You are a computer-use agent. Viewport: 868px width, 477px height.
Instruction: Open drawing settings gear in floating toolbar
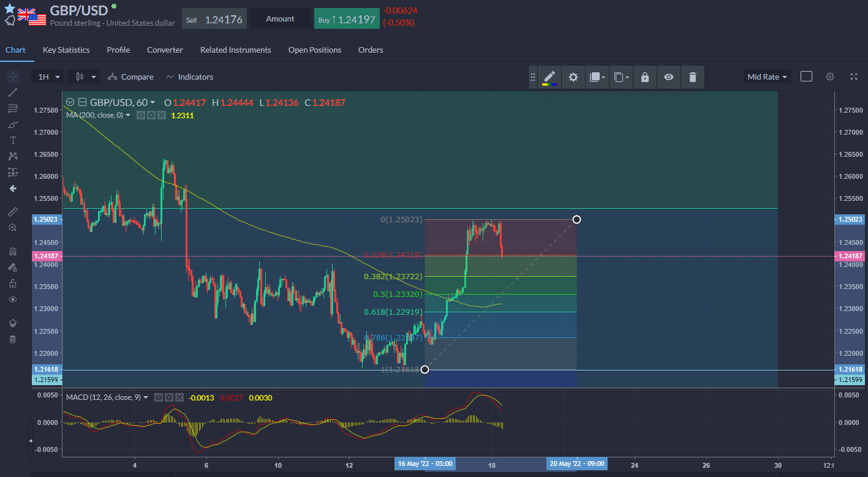[573, 77]
